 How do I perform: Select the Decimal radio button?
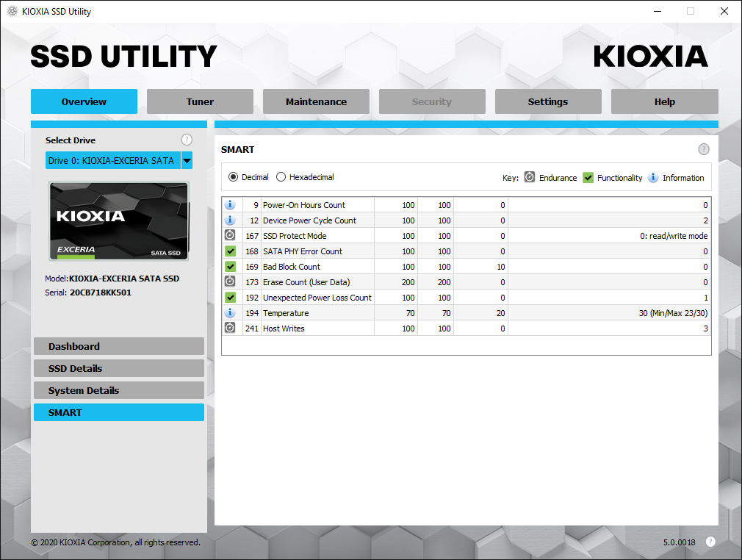pyautogui.click(x=234, y=177)
